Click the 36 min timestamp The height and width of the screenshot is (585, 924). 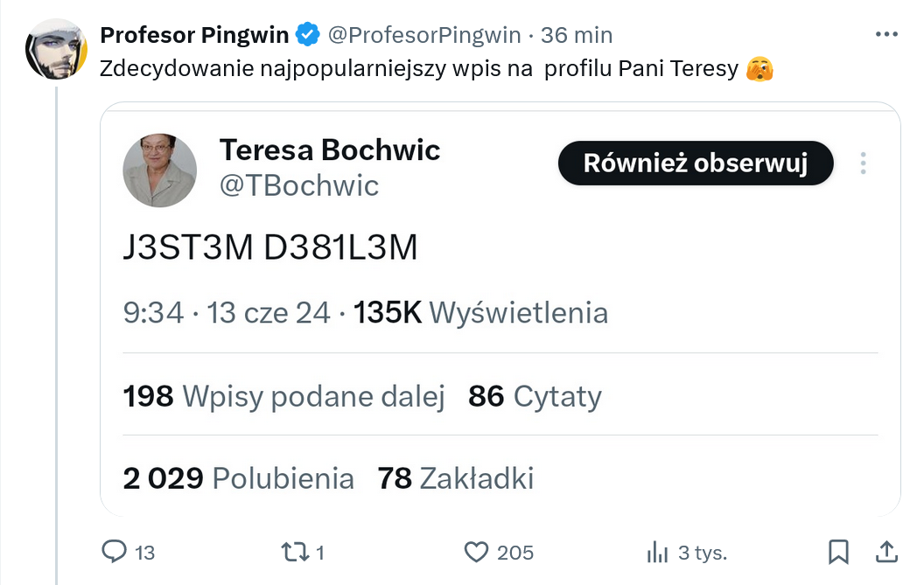(x=577, y=35)
